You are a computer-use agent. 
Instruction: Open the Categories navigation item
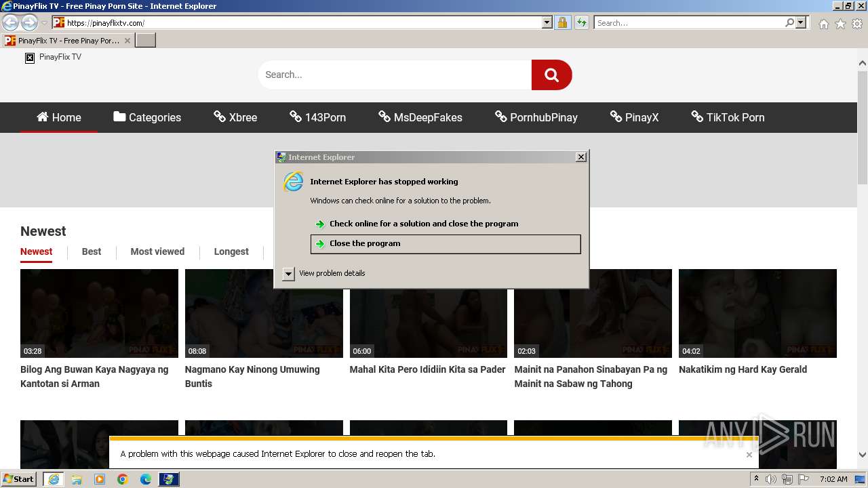click(x=147, y=117)
